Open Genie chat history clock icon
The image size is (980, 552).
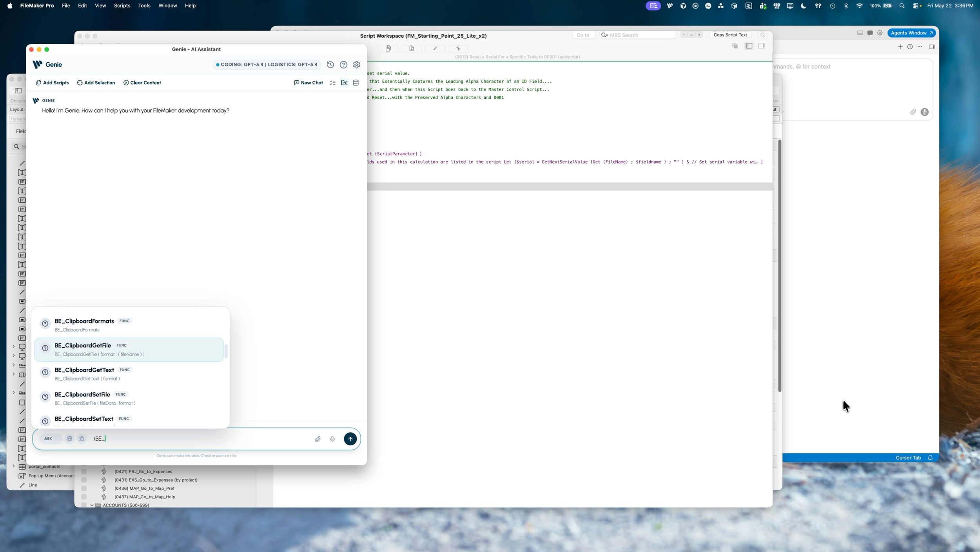click(x=330, y=65)
